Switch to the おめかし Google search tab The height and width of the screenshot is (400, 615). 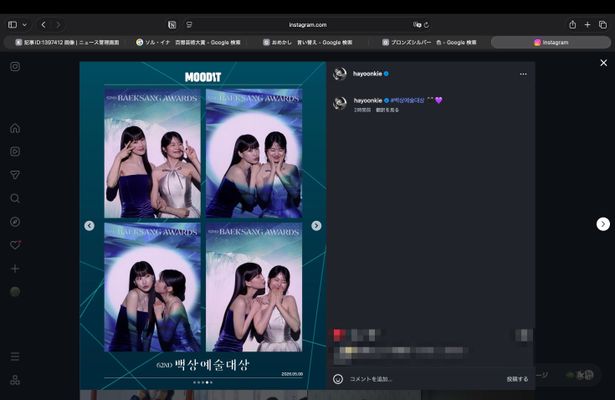(x=308, y=42)
